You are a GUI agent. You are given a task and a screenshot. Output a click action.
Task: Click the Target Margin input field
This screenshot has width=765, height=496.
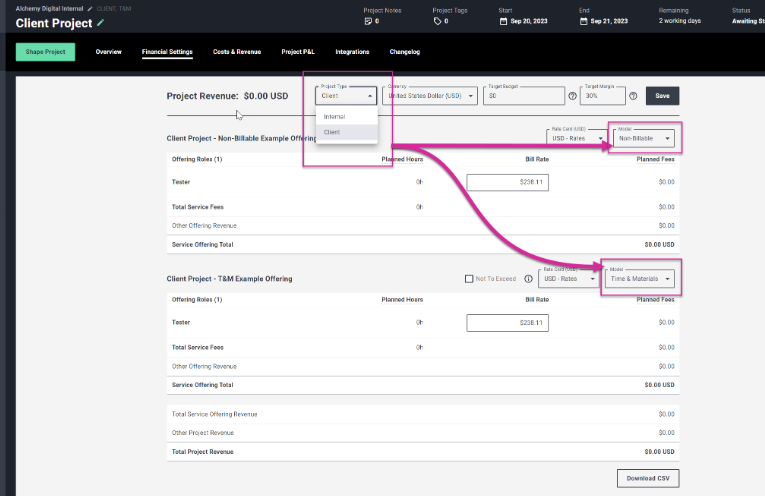pyautogui.click(x=603, y=96)
